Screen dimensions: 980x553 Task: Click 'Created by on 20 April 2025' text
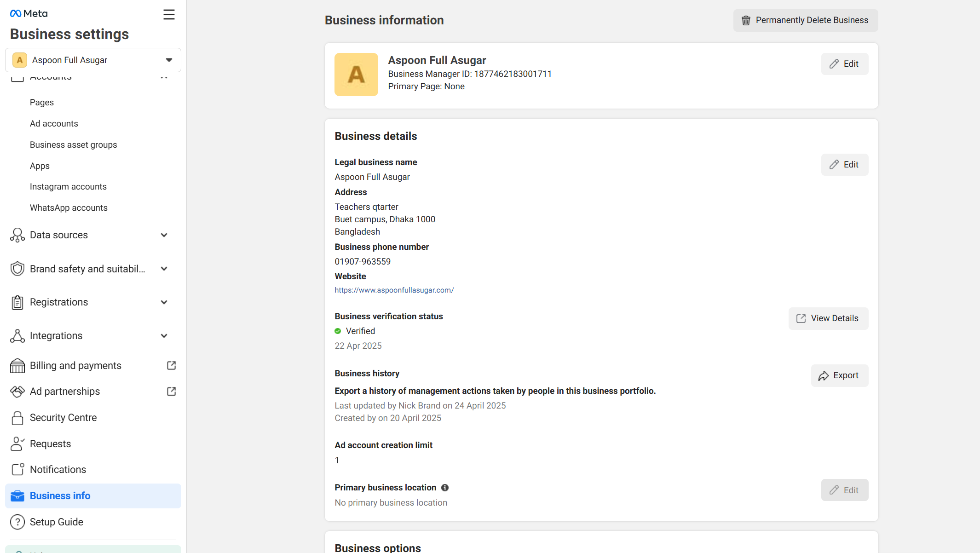point(388,418)
